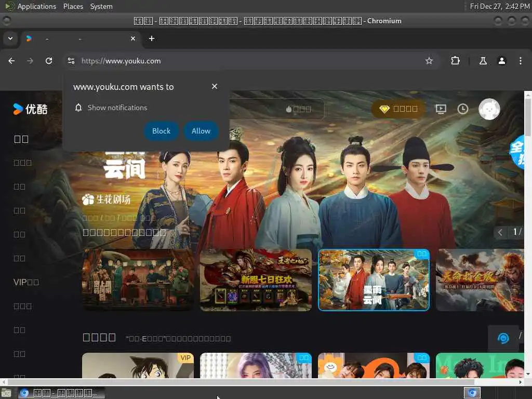Open the browser profile icon

coord(502,61)
